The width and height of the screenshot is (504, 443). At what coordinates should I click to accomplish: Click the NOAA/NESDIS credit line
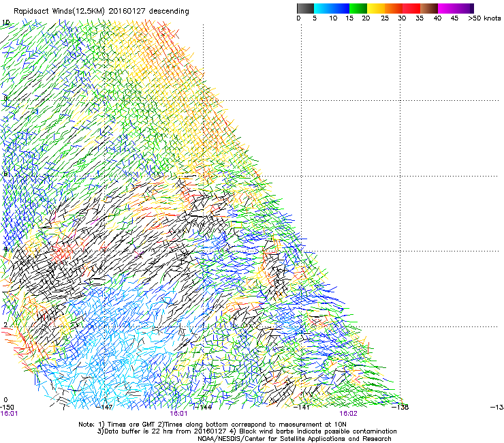coord(294,439)
